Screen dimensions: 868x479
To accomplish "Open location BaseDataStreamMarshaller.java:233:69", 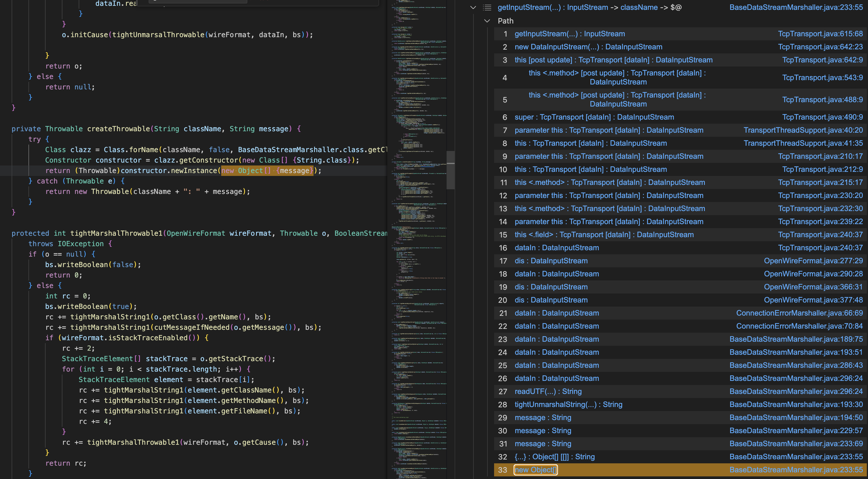I will click(796, 444).
